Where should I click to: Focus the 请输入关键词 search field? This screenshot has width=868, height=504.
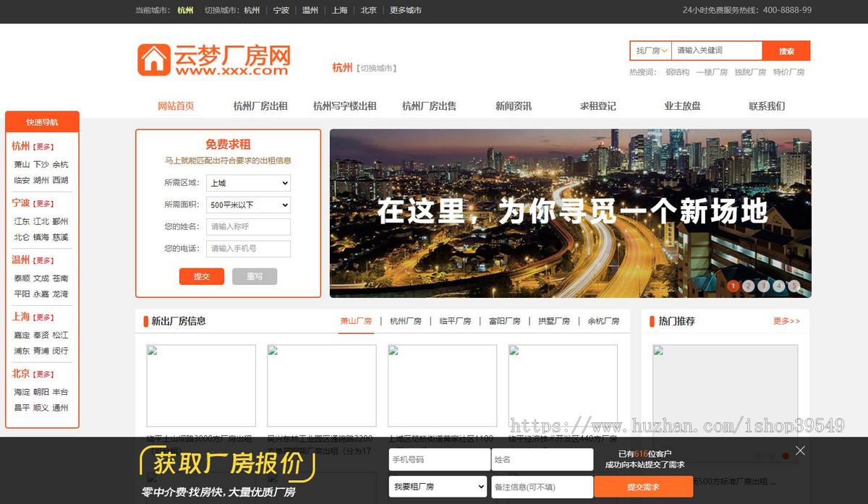tap(717, 51)
